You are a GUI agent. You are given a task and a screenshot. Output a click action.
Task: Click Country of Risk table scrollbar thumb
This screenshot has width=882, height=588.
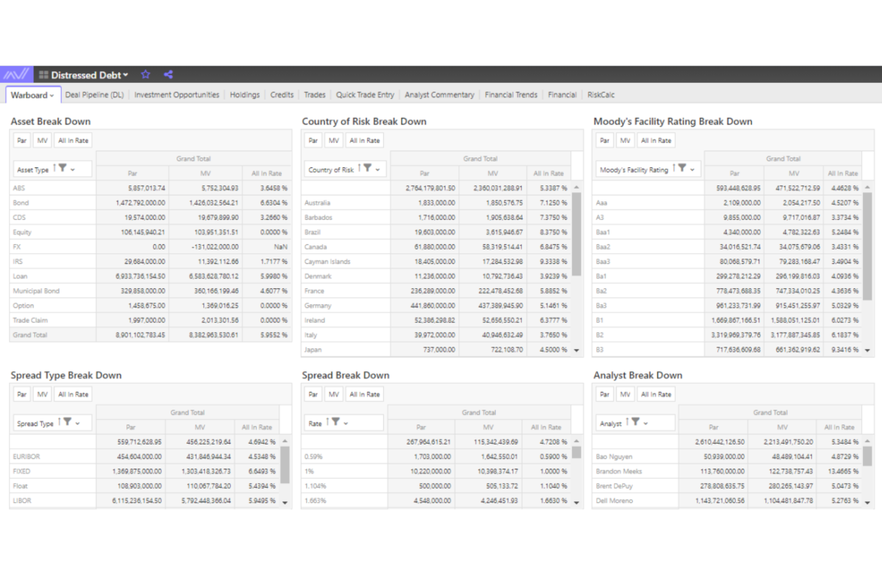(x=576, y=234)
